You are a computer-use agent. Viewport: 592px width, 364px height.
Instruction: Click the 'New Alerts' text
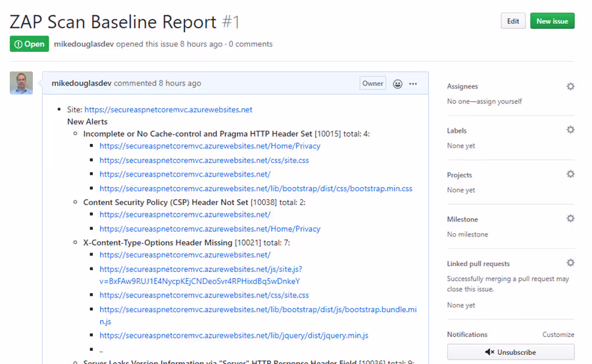87,122
